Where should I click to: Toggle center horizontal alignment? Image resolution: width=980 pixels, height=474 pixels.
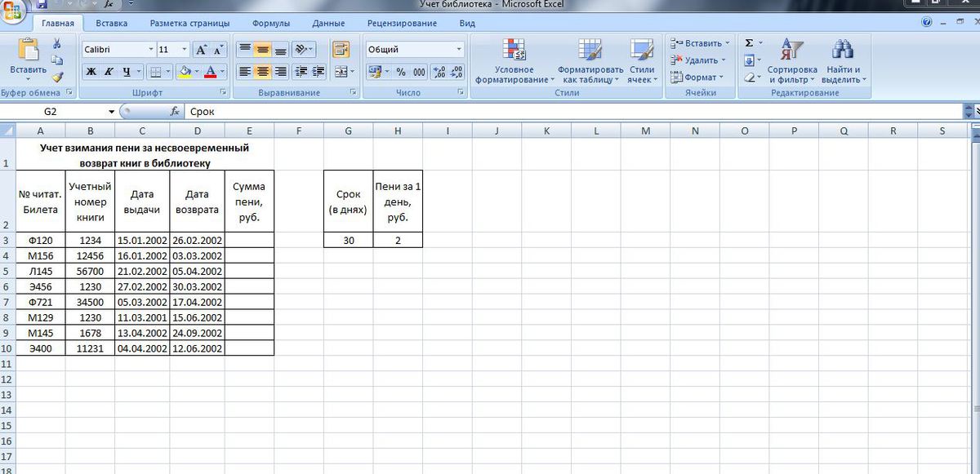(x=262, y=72)
